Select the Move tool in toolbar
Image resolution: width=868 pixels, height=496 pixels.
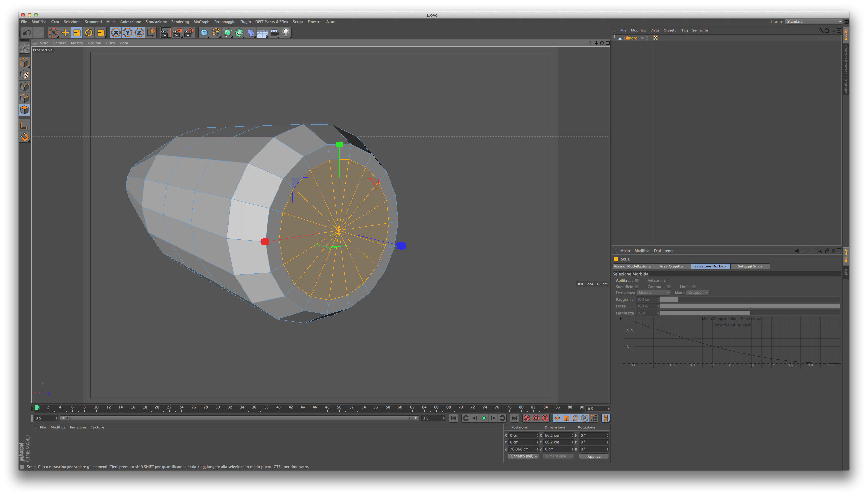(65, 33)
